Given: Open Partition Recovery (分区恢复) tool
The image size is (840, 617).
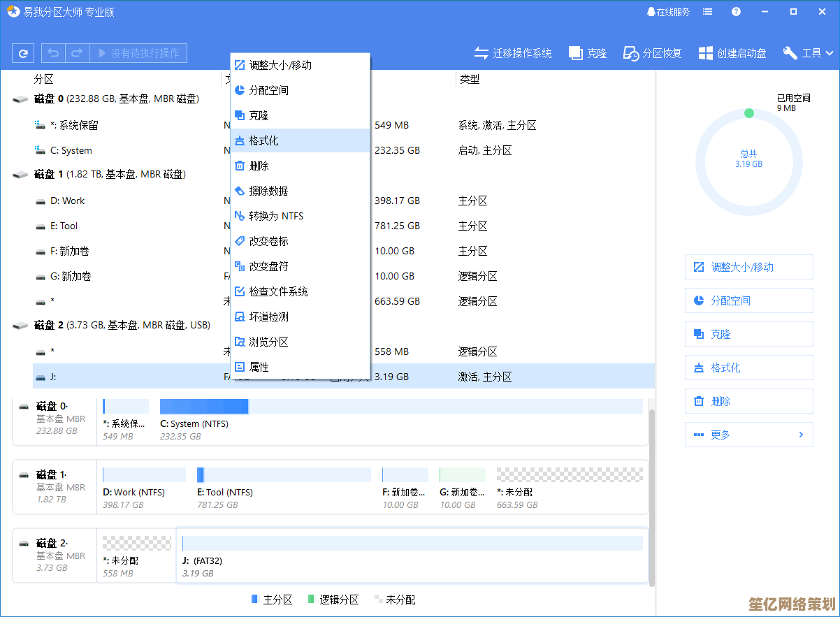Looking at the screenshot, I should [653, 53].
